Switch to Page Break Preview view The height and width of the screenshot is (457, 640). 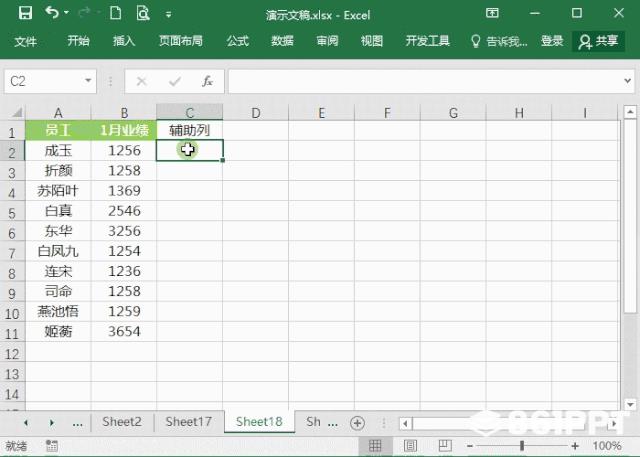click(x=439, y=446)
